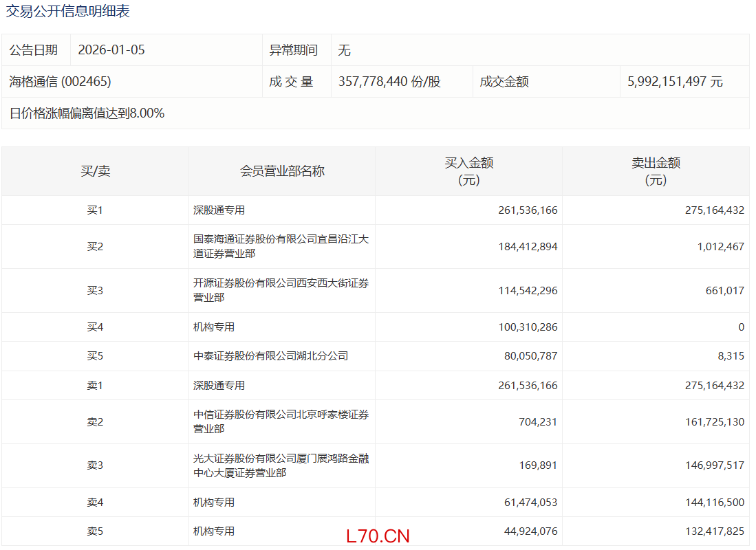The image size is (756, 550).
Task: Click the 卖5 row label
Action: 95,531
